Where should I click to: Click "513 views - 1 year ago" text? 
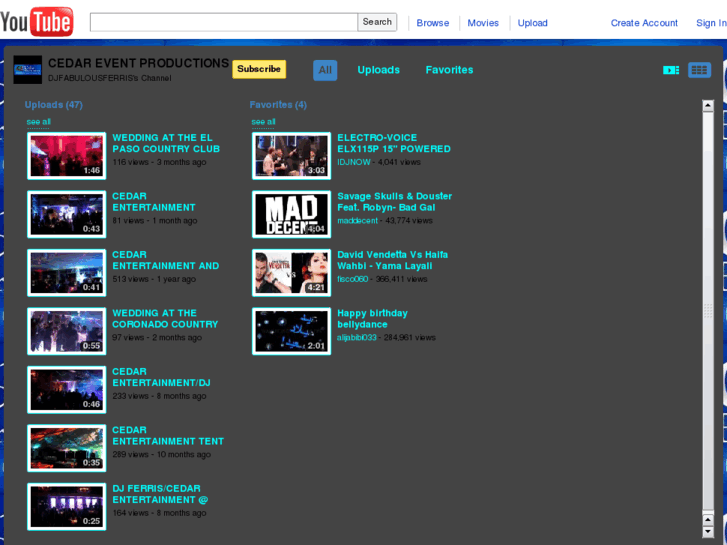[x=154, y=279]
